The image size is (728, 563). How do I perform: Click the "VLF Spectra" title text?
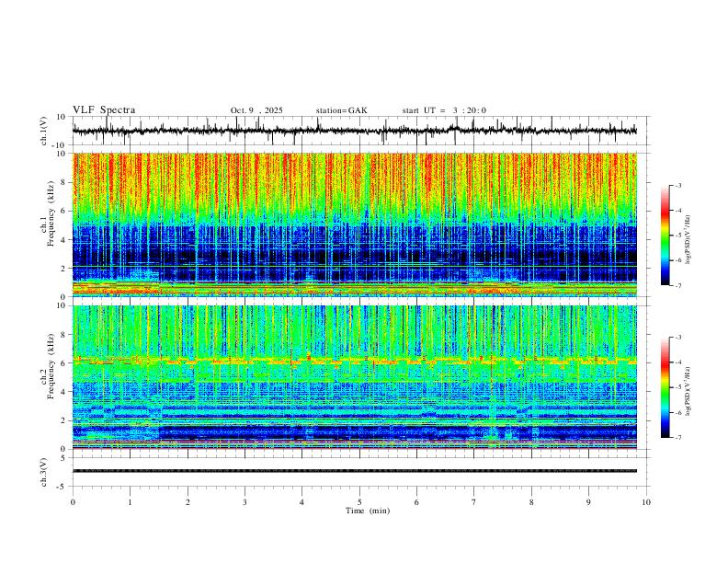[104, 110]
